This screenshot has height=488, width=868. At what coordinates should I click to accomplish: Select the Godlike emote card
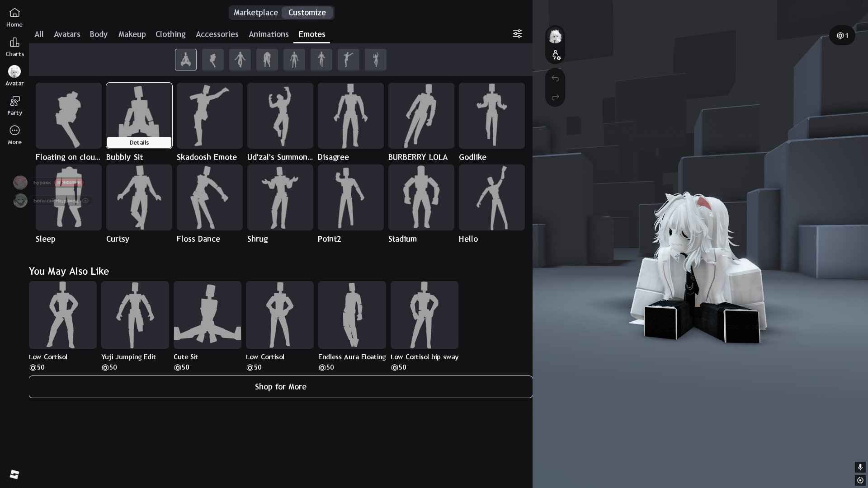point(492,116)
